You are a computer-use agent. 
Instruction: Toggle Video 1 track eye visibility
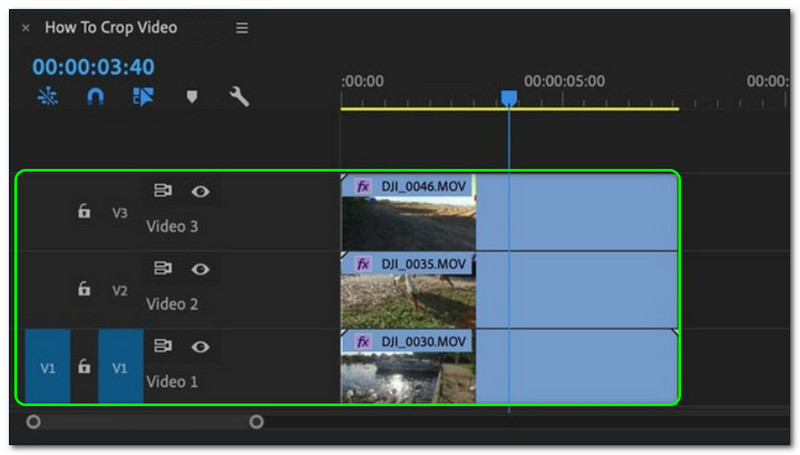coord(201,346)
